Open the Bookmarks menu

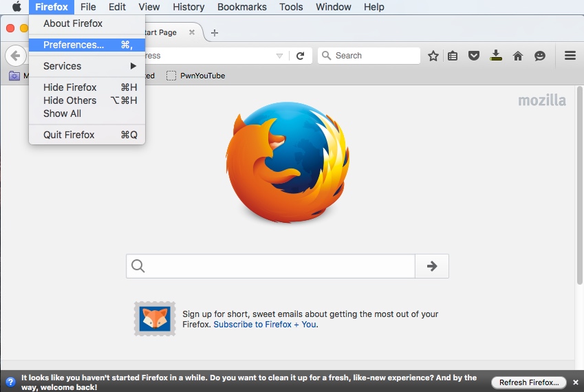[x=241, y=7]
